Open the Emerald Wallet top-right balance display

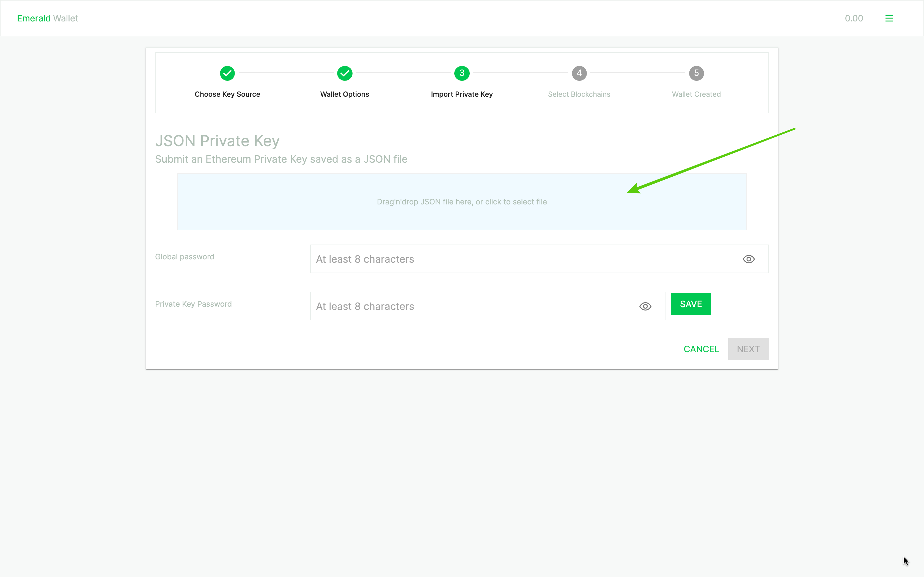(854, 18)
